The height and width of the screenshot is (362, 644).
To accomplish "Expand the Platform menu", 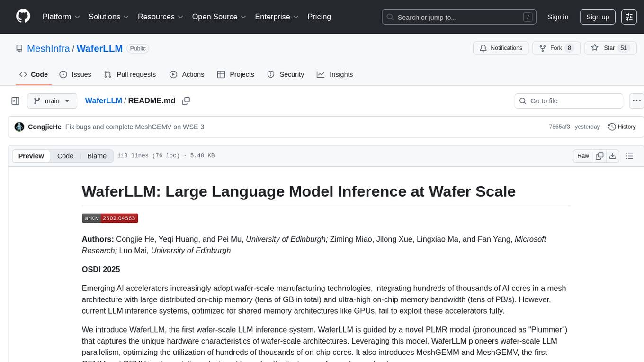I will click(x=61, y=17).
